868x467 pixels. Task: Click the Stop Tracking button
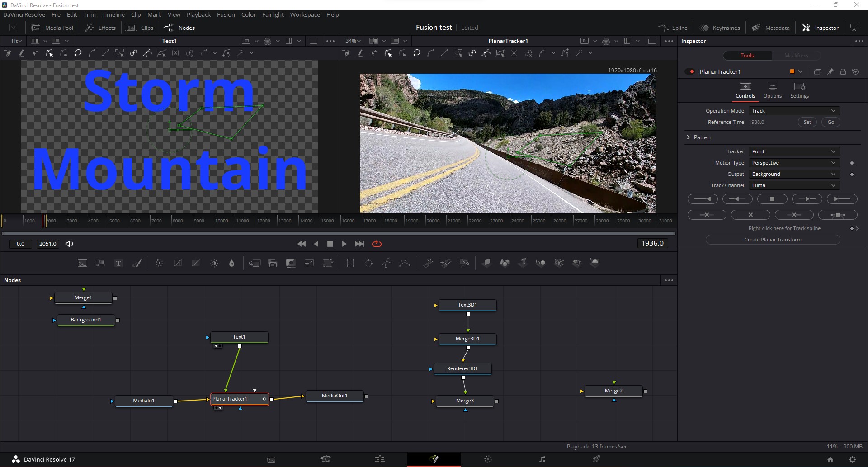[772, 199]
